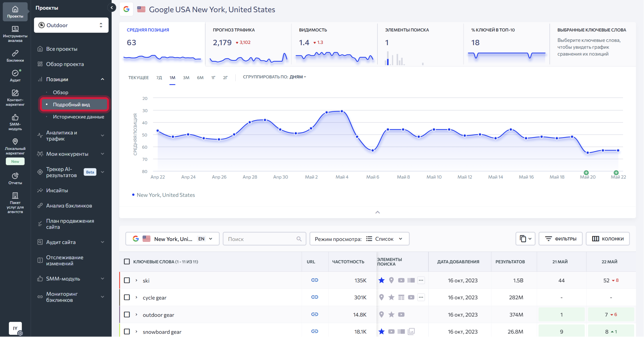The image size is (644, 337).
Task: Open the New York search engine dropdown
Action: click(x=172, y=239)
